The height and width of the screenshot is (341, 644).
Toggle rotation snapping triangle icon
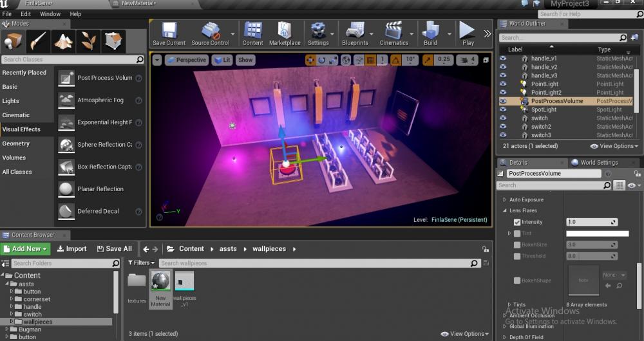(395, 60)
